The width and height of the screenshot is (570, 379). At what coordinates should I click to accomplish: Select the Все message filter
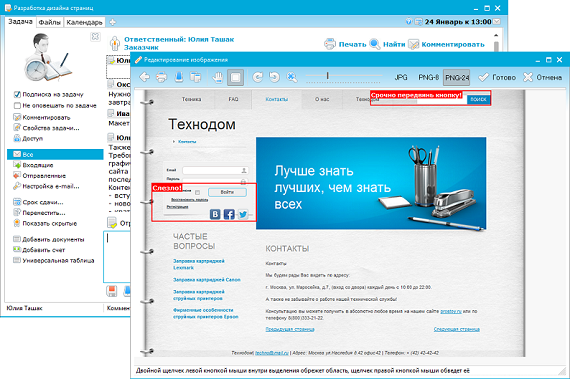click(x=55, y=154)
